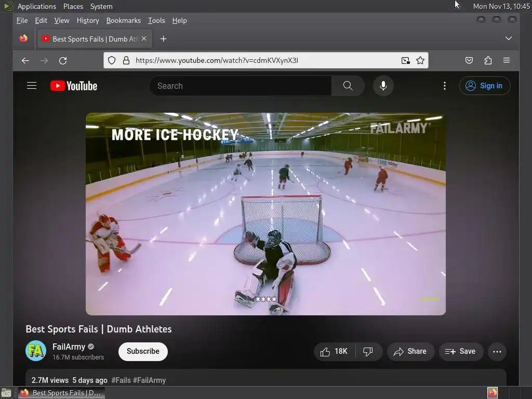This screenshot has height=399, width=532.
Task: Dislike the video with thumbs-down
Action: [368, 352]
